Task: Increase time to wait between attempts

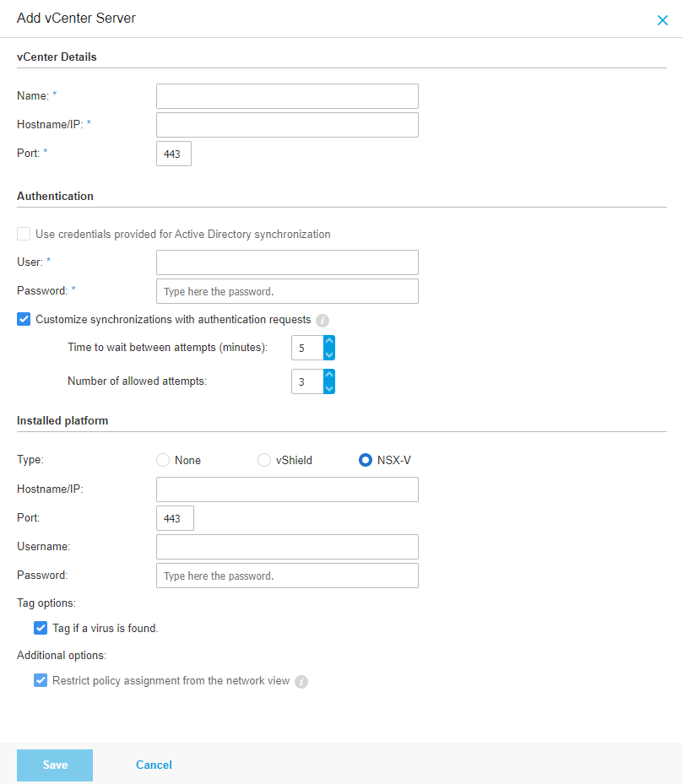Action: pyautogui.click(x=329, y=342)
